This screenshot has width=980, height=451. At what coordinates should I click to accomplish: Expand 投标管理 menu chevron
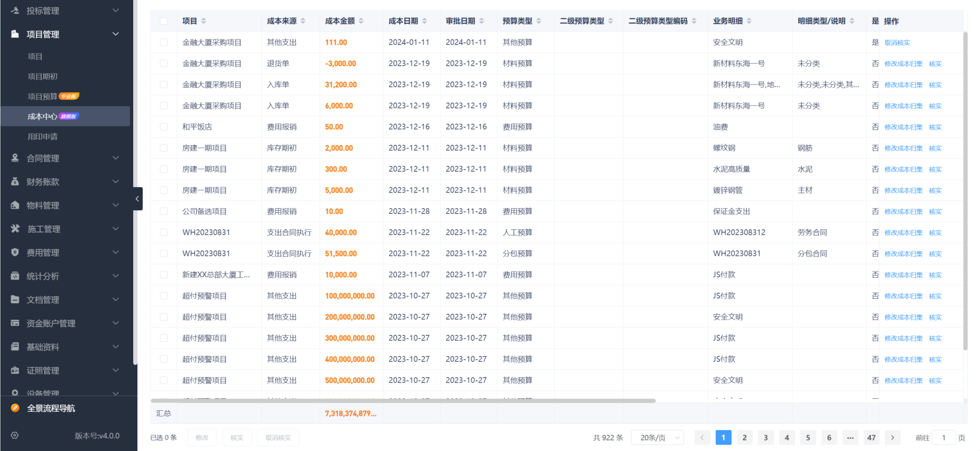pyautogui.click(x=116, y=11)
